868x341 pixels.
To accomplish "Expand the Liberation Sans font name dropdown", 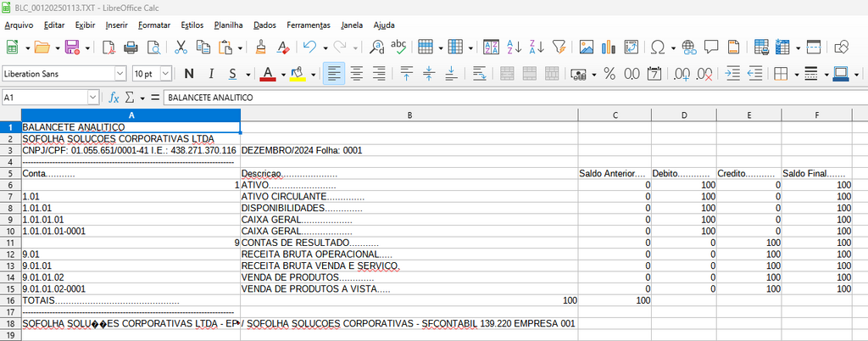I will click(x=120, y=74).
